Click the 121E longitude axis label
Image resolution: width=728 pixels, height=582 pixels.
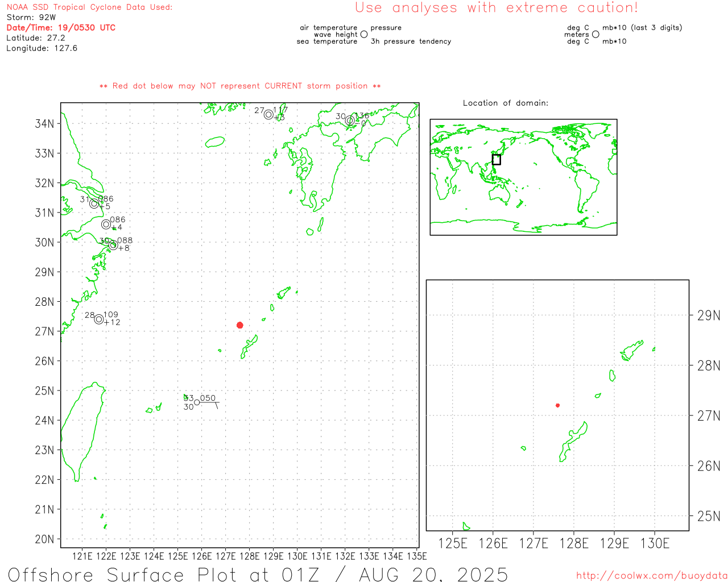click(x=82, y=556)
